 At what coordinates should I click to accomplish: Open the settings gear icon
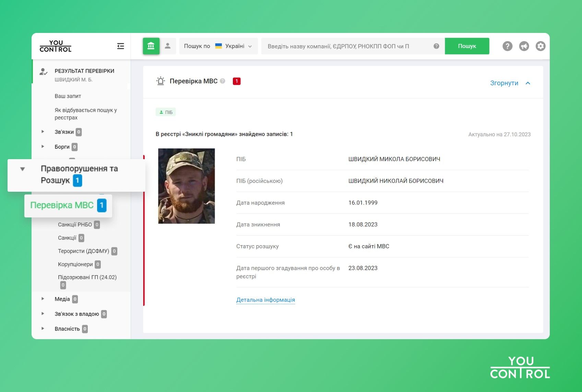(x=540, y=46)
